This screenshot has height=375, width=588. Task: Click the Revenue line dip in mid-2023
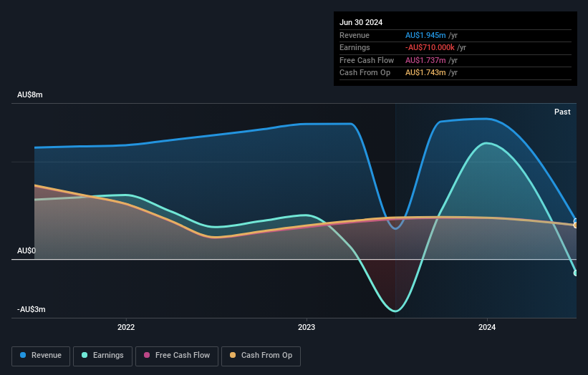(395, 228)
